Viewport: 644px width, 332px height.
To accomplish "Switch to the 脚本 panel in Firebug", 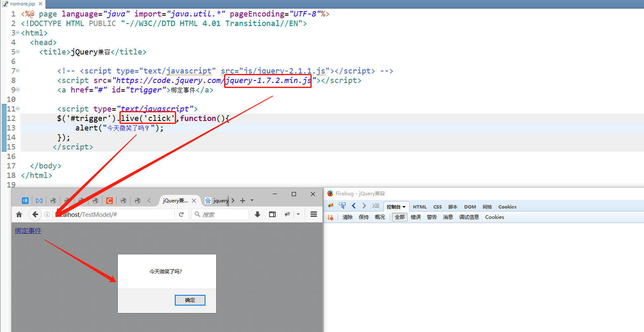I will click(453, 207).
